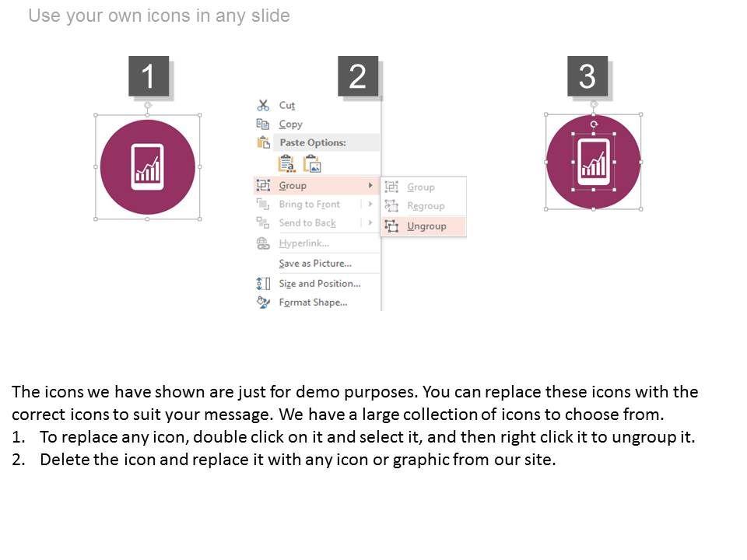Click the Hyperlink globe icon

tap(263, 243)
